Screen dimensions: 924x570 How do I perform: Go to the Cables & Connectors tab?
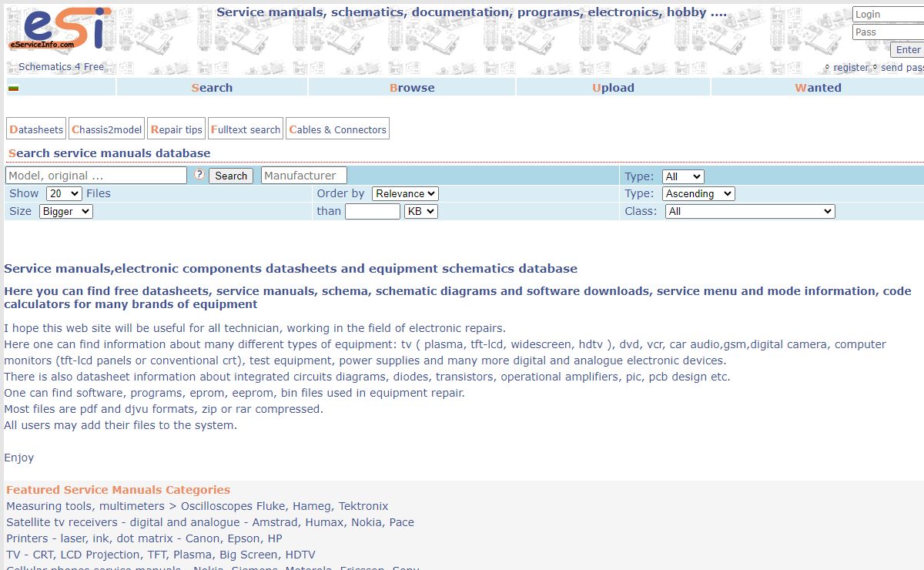coord(337,129)
